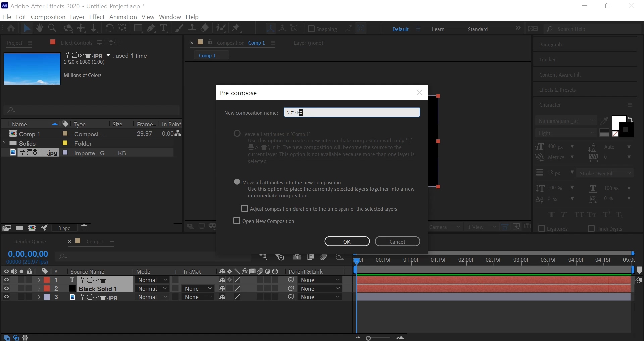Select the Horizontal Type tool
644x341 pixels.
(163, 28)
